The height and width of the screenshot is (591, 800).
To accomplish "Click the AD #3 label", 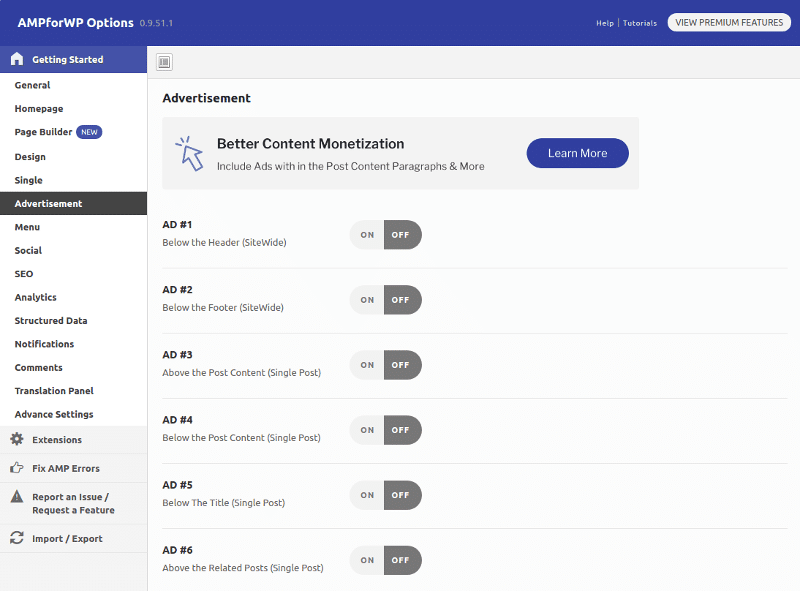I will pyautogui.click(x=178, y=355).
